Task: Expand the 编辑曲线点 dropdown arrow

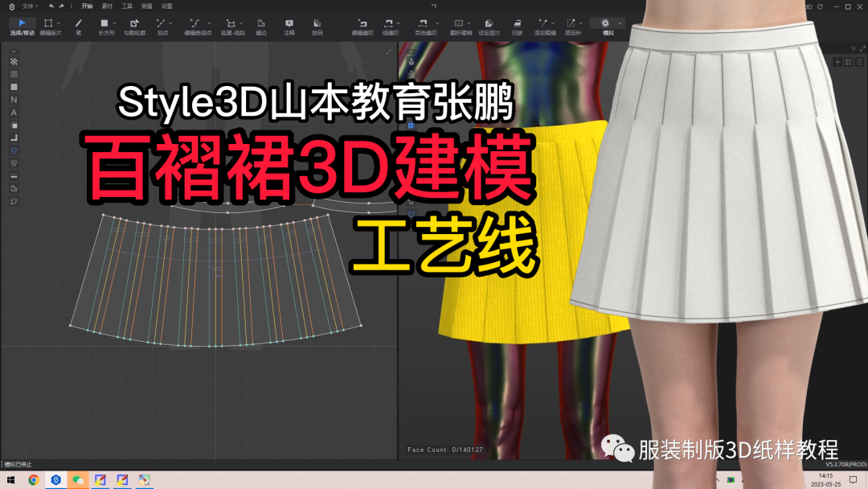Action: (209, 23)
